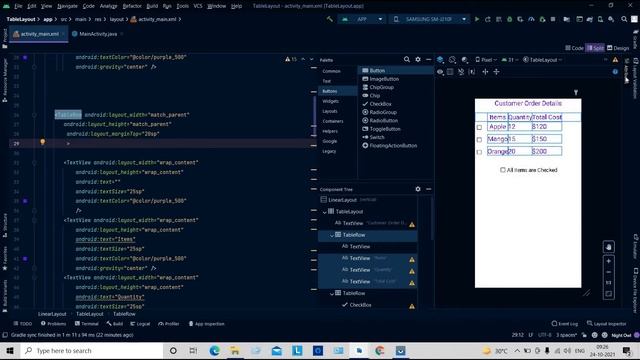Zoom in the design preview with plus
The image size is (640, 360).
click(609, 261)
